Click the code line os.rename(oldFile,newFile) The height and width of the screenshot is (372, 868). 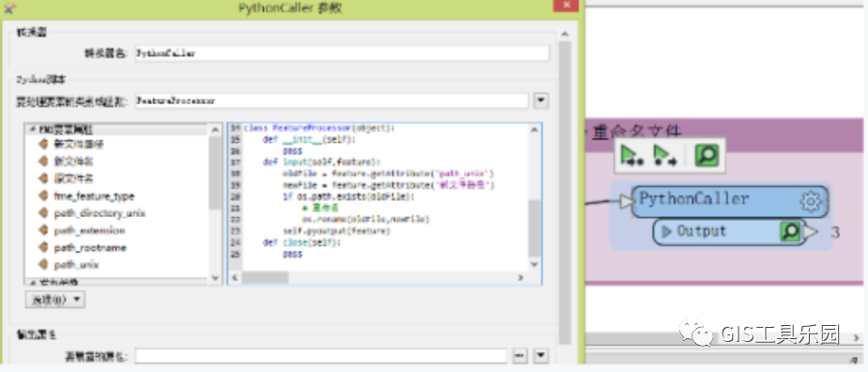point(365,220)
